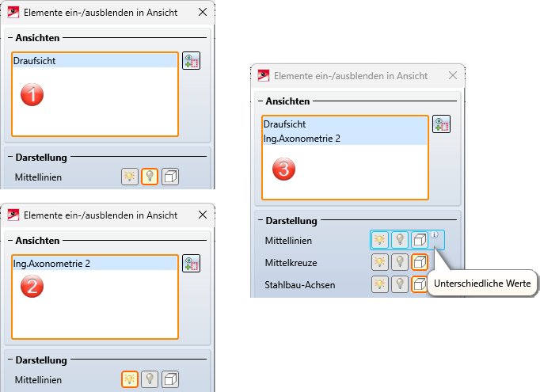Image resolution: width=540 pixels, height=392 pixels.
Task: Collapse Ansichten section in the Draufsicht-only dialog
Action: pos(10,37)
